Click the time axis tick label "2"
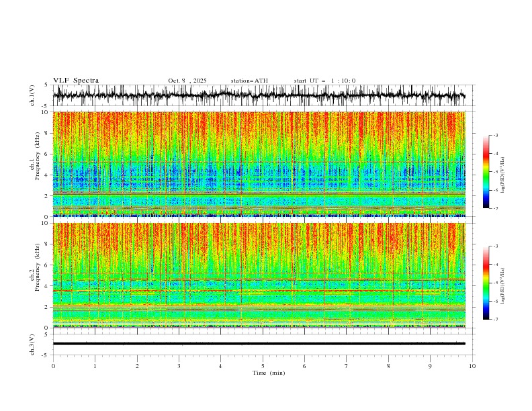532x411 pixels. point(137,366)
